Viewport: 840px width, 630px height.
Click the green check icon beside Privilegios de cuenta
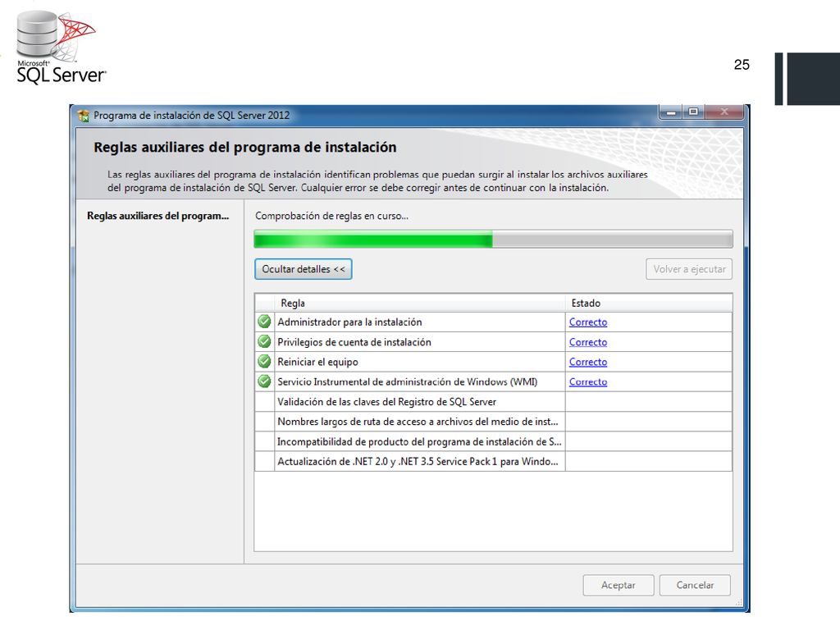click(264, 341)
